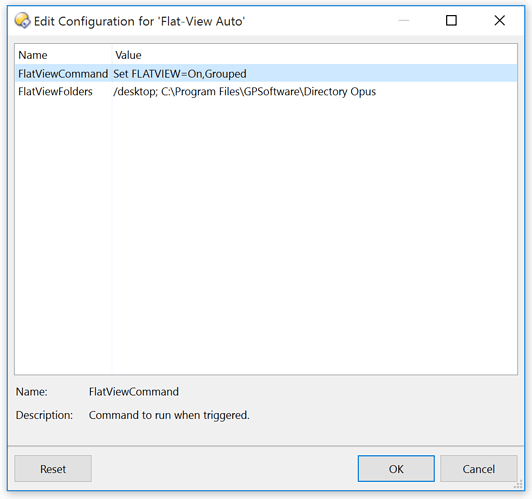Click the 'Set FLATVIEW=On,Grouped' value cell
The height and width of the screenshot is (499, 532).
(180, 74)
